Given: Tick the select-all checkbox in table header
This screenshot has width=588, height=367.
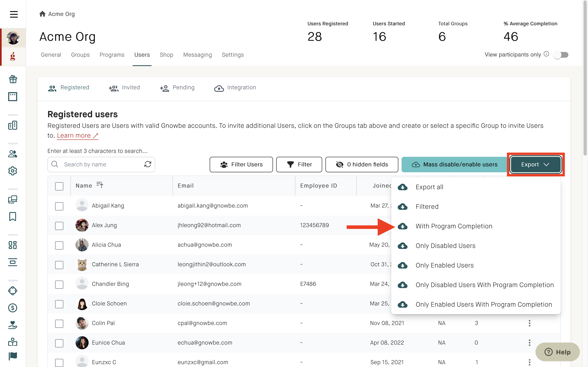Looking at the screenshot, I should (x=59, y=186).
